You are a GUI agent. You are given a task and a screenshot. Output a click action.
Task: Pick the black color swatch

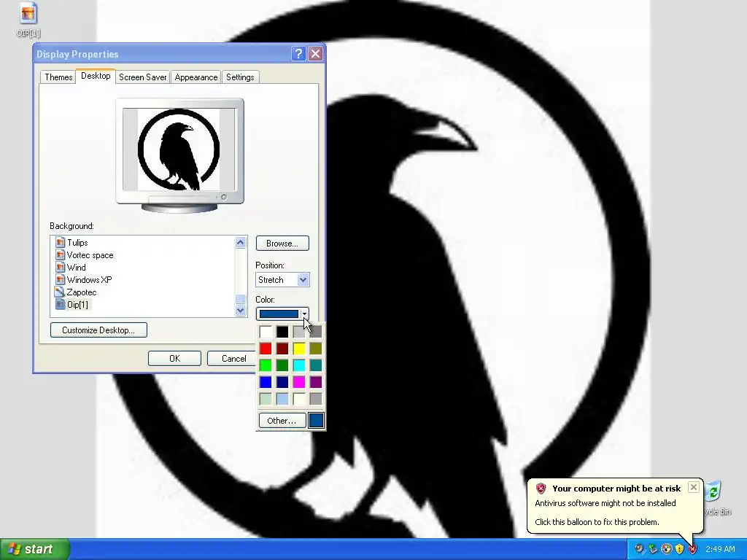(282, 332)
